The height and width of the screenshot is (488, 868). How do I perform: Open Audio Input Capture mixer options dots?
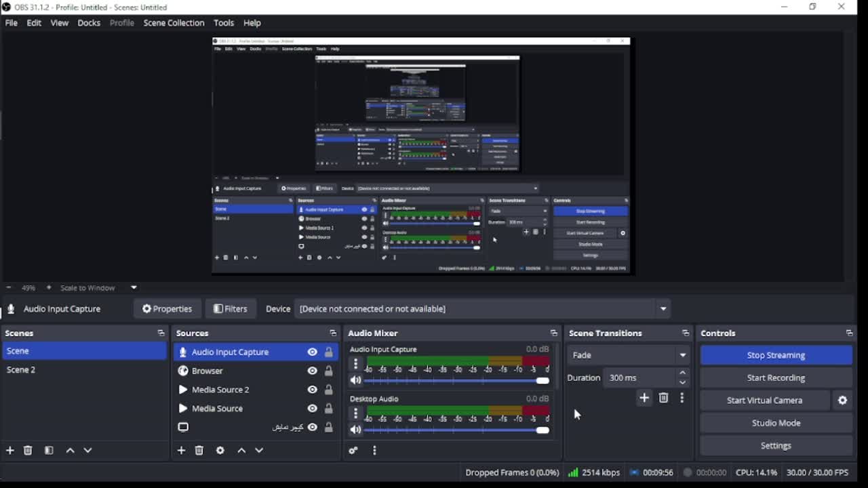point(355,363)
